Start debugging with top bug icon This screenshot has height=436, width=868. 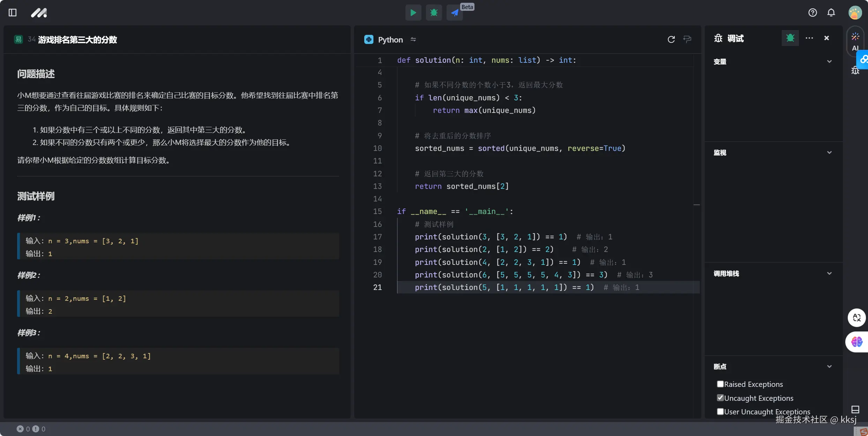pos(434,13)
